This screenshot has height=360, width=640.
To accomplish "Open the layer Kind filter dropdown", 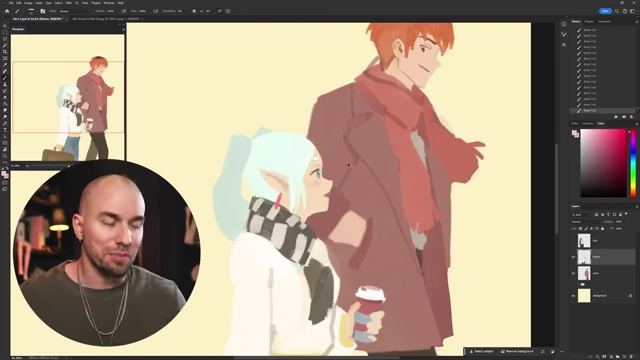I will (x=581, y=214).
